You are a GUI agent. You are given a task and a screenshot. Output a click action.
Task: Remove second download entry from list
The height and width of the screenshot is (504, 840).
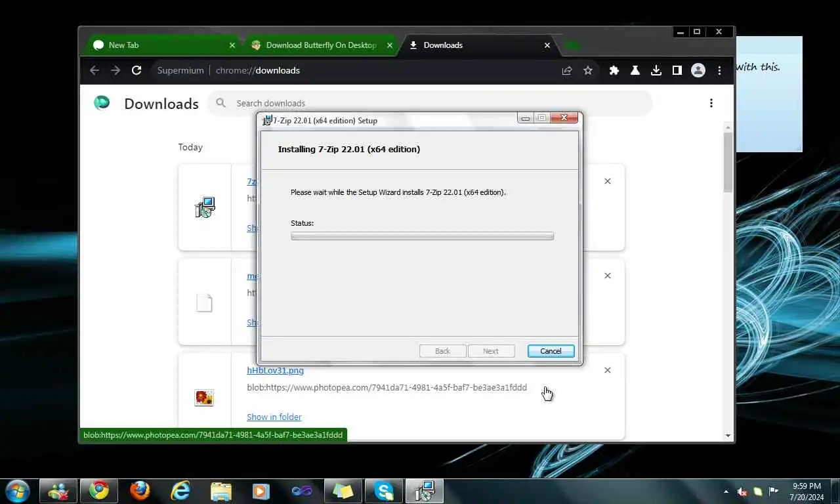[x=608, y=276]
